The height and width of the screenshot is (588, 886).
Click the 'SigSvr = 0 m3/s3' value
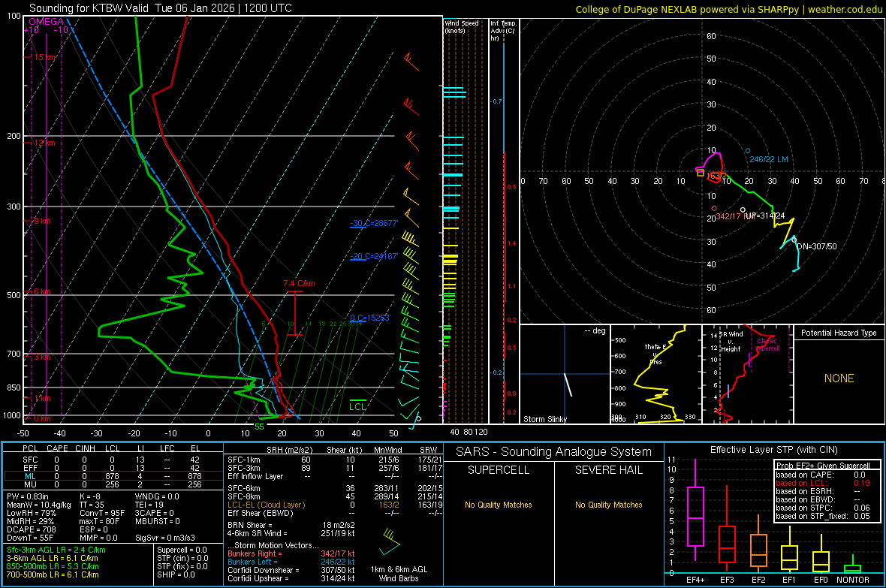(165, 538)
